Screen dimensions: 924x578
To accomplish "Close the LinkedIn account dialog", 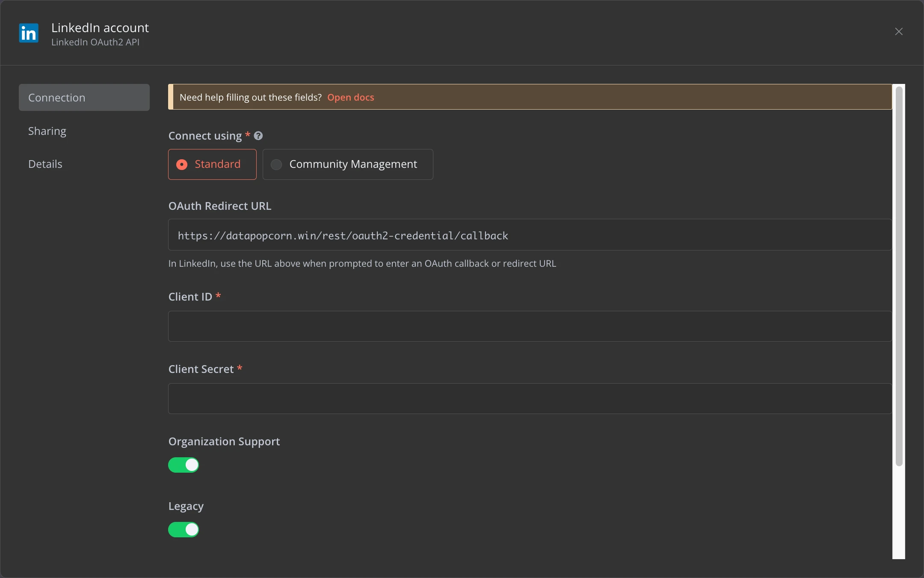I will coord(899,32).
